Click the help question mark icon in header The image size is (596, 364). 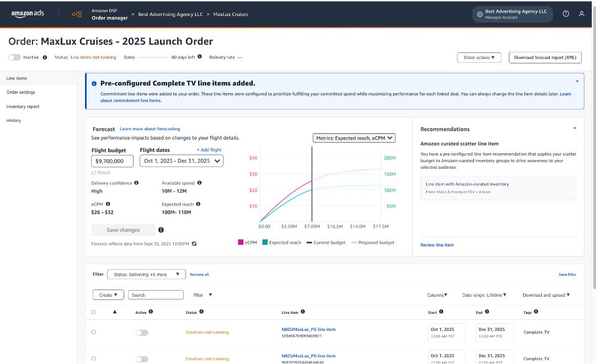pos(566,14)
